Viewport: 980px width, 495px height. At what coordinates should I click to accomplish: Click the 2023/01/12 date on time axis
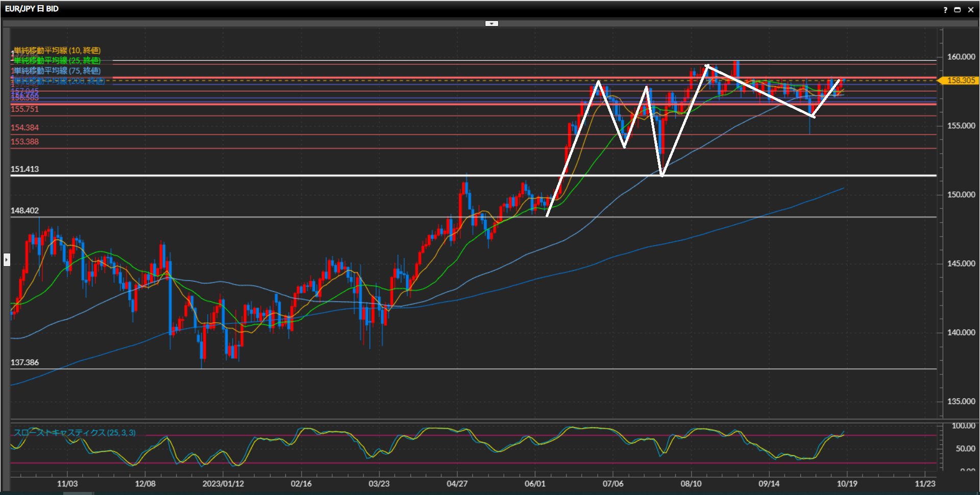pos(223,483)
